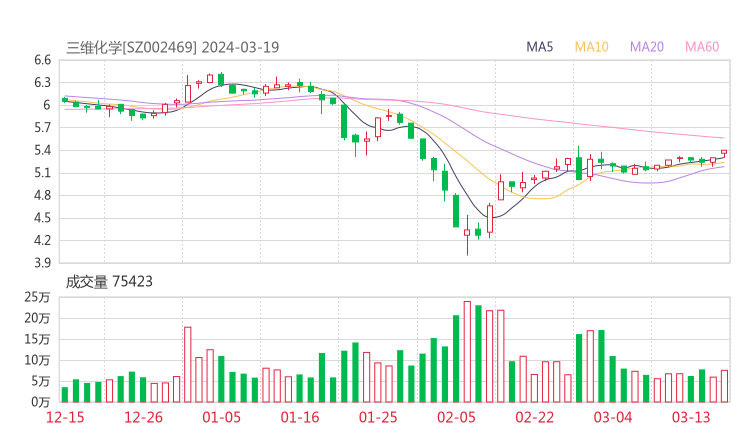Click the 25万 volume axis label
The image size is (740, 440).
(37, 297)
